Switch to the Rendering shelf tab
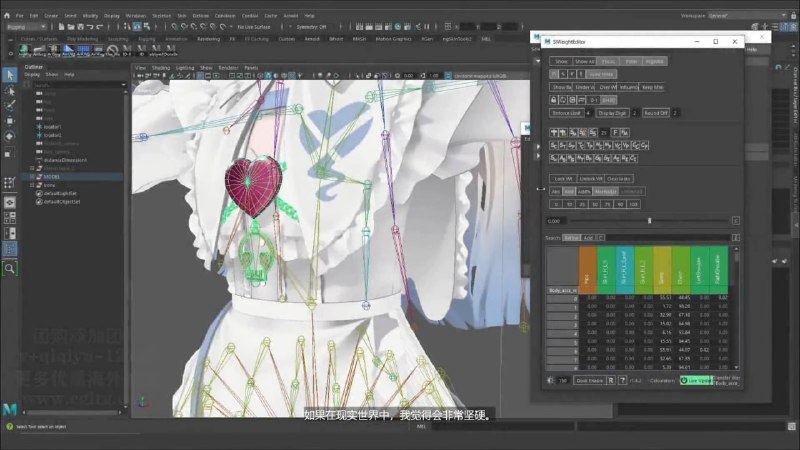This screenshot has height=450, width=800. point(208,39)
